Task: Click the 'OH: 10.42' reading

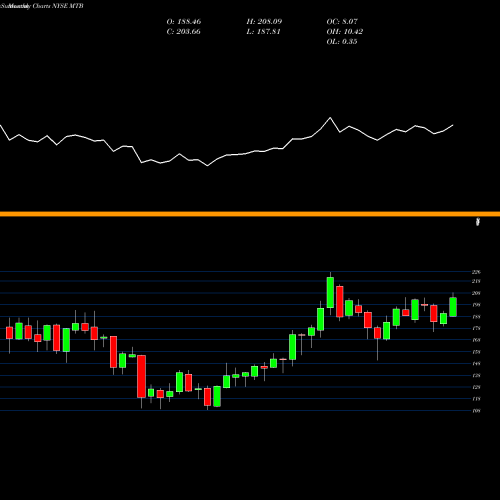Action: click(x=345, y=32)
